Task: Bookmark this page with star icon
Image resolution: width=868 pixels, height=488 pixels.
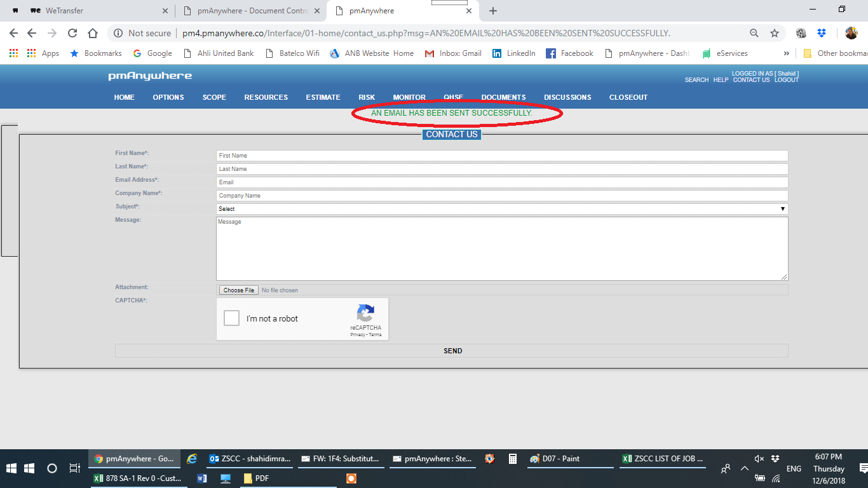Action: click(x=774, y=33)
